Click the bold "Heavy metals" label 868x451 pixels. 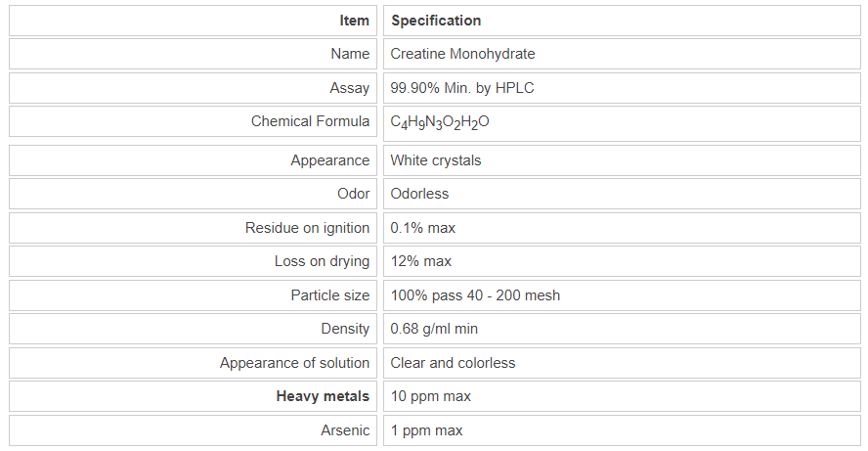pyautogui.click(x=323, y=396)
